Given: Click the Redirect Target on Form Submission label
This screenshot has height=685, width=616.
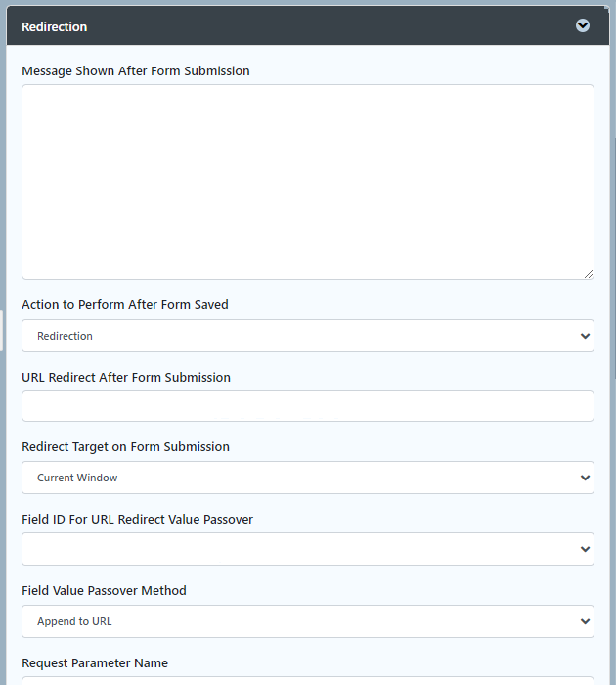Looking at the screenshot, I should point(126,447).
